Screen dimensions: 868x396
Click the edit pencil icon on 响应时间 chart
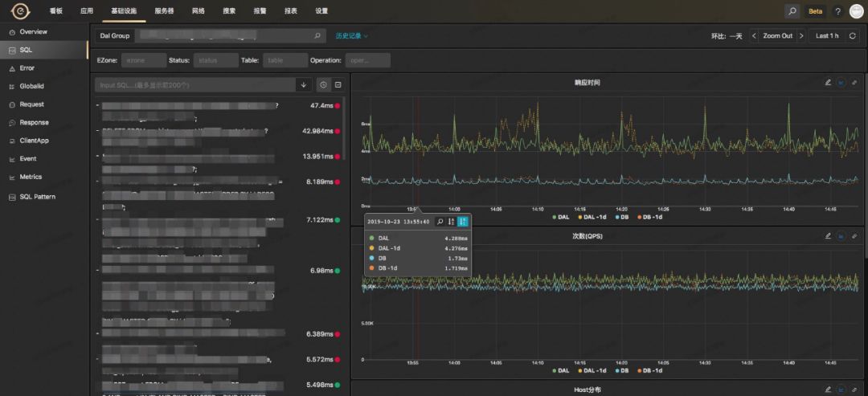point(828,83)
